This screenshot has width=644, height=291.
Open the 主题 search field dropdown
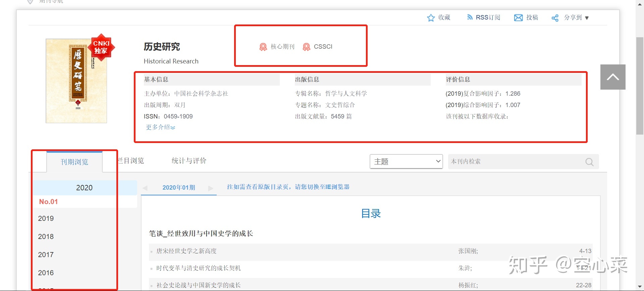[x=406, y=161]
